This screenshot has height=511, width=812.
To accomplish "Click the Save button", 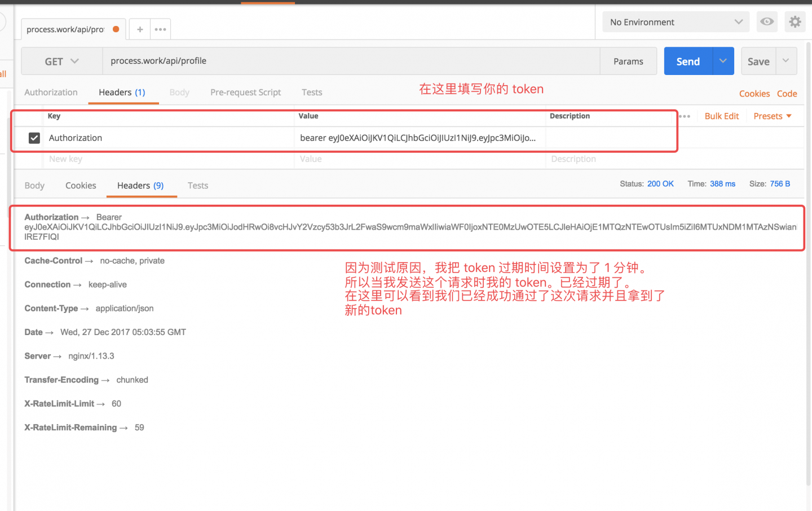I will coord(758,61).
